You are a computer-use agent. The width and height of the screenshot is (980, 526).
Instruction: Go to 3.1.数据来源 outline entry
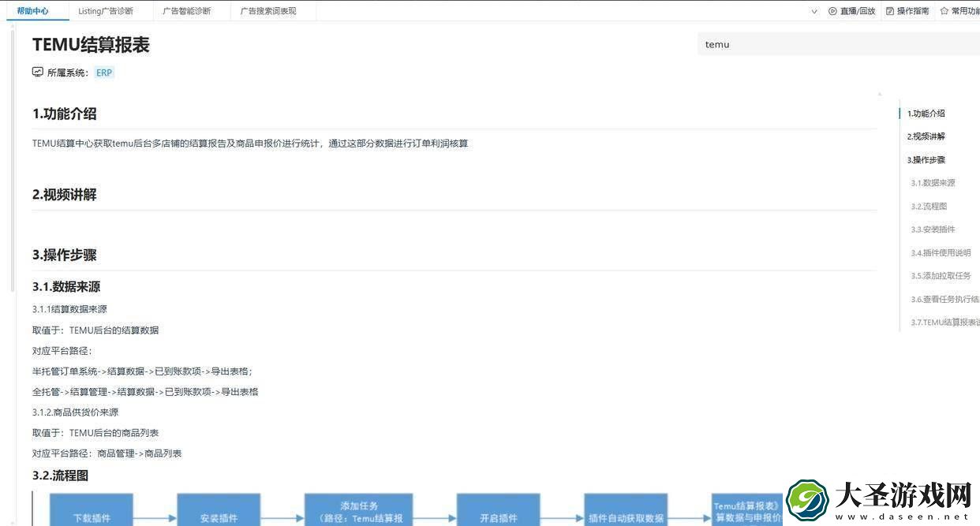(933, 183)
